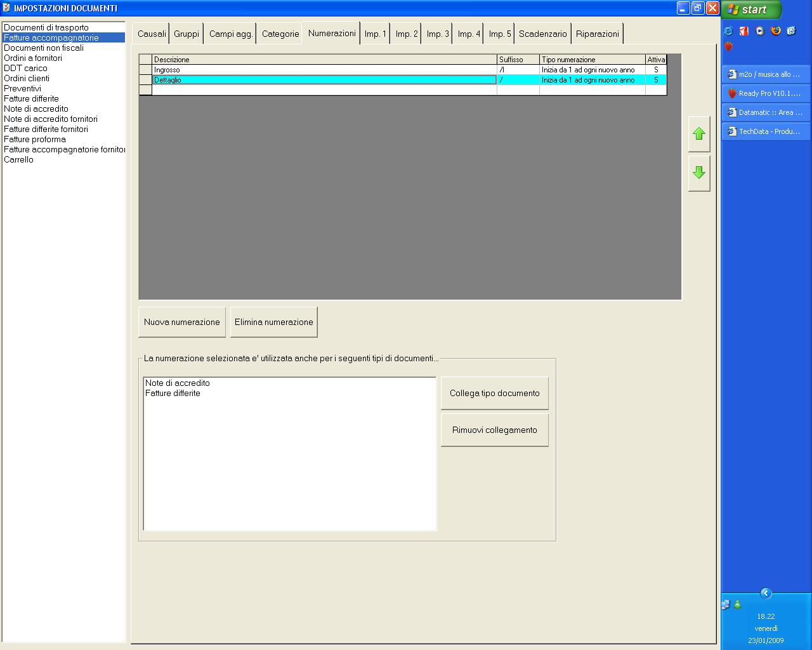This screenshot has width=812, height=650.
Task: Open the Riparazioni tab
Action: 598,34
